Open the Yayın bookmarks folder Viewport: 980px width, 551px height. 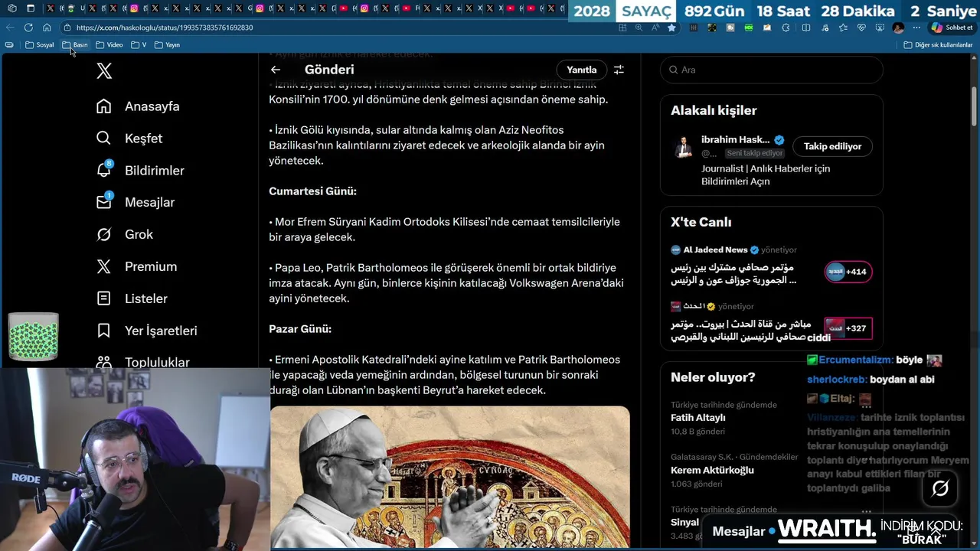click(x=167, y=45)
